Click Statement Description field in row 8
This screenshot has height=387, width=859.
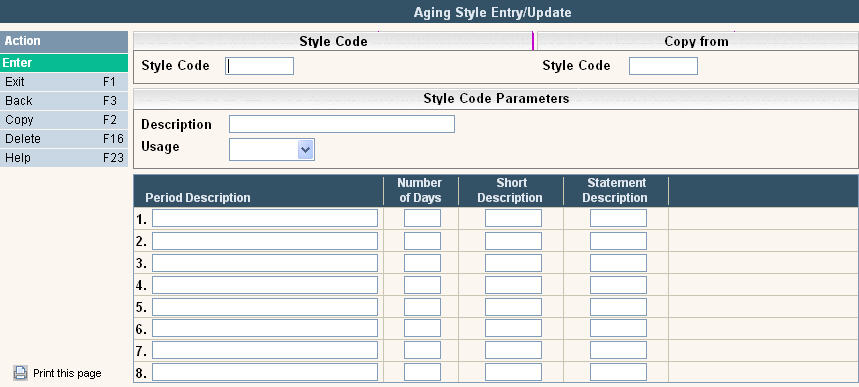pos(619,372)
